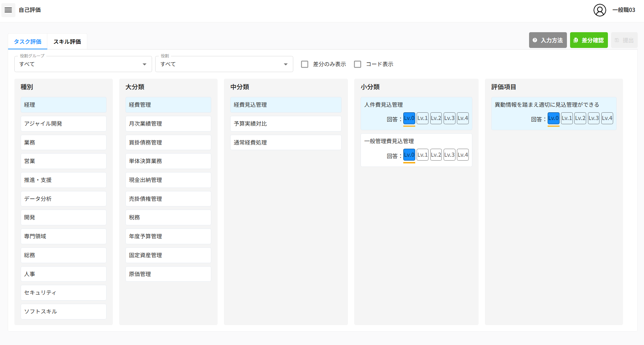Enable the 差分のみ表示 checkbox
The image size is (644, 345).
click(305, 64)
